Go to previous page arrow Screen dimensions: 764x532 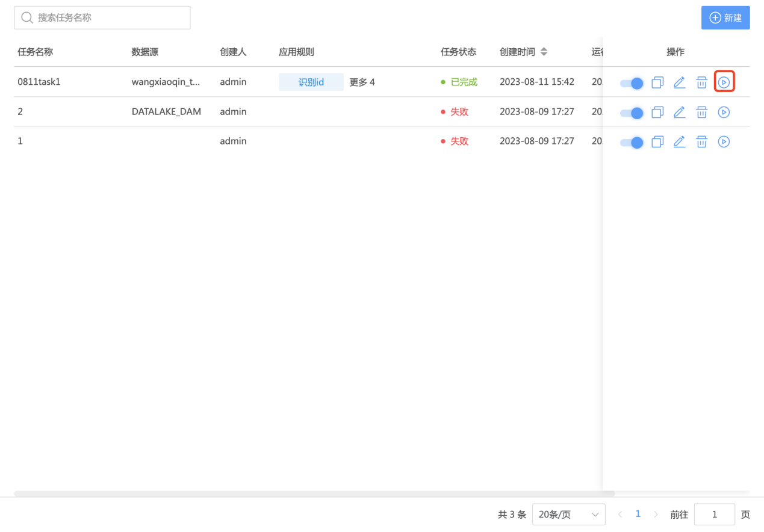620,515
